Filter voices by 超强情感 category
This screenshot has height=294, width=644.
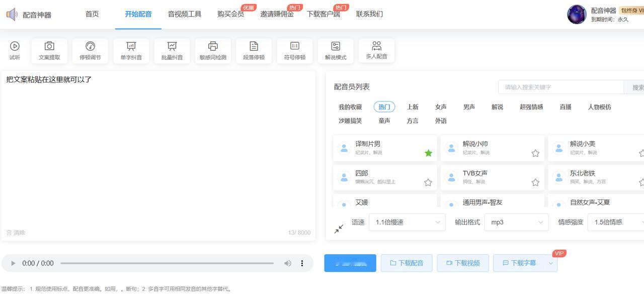(x=531, y=107)
